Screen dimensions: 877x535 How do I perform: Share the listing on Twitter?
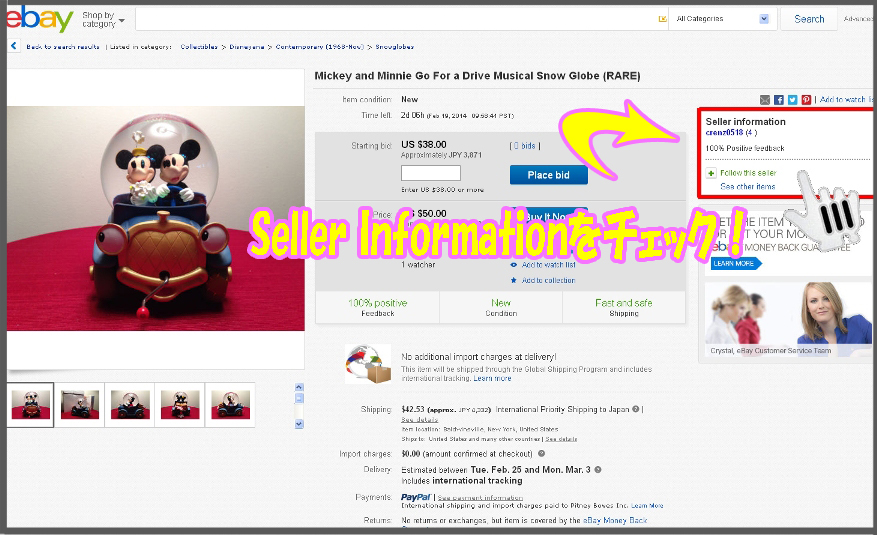coord(793,100)
